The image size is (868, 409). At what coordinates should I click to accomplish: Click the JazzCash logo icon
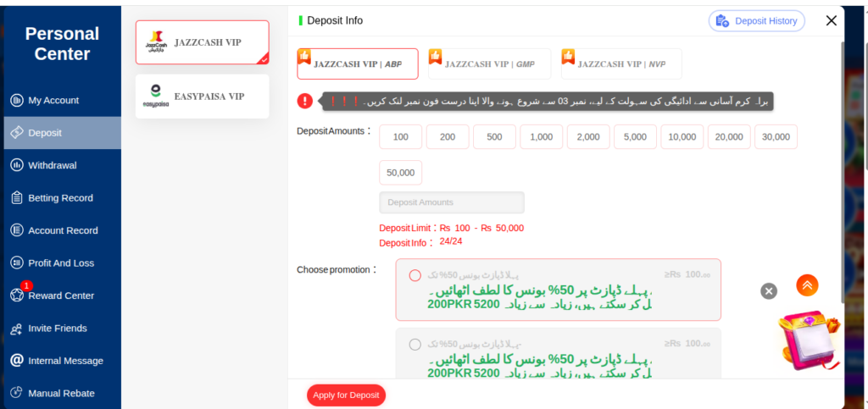tap(156, 42)
